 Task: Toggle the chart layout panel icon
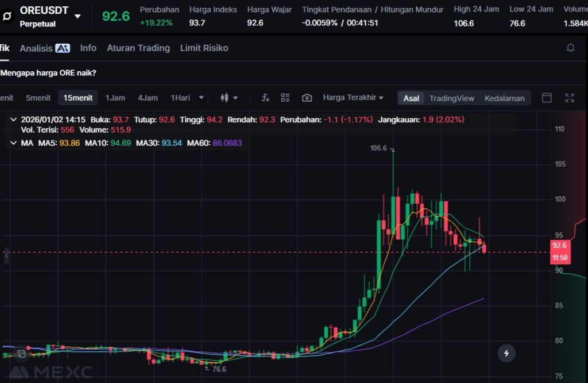[547, 98]
